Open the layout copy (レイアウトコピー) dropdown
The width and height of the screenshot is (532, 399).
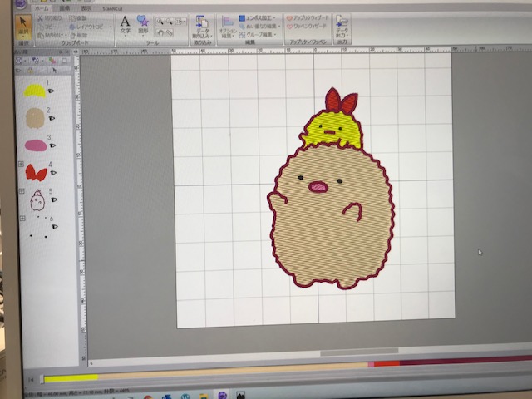(x=111, y=27)
